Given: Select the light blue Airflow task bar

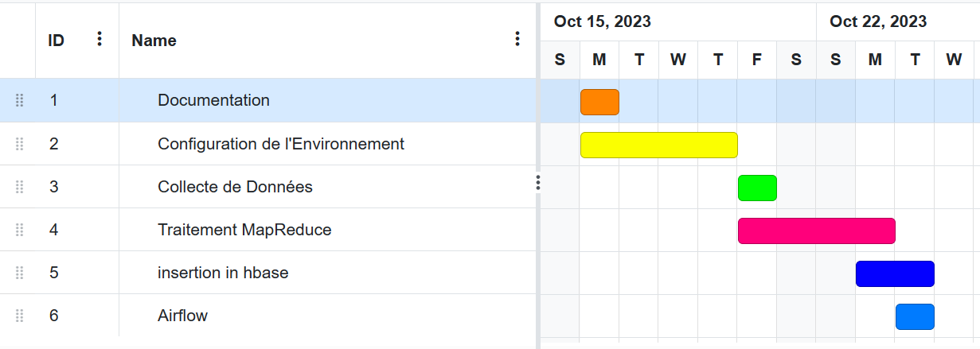Looking at the screenshot, I should (x=915, y=316).
